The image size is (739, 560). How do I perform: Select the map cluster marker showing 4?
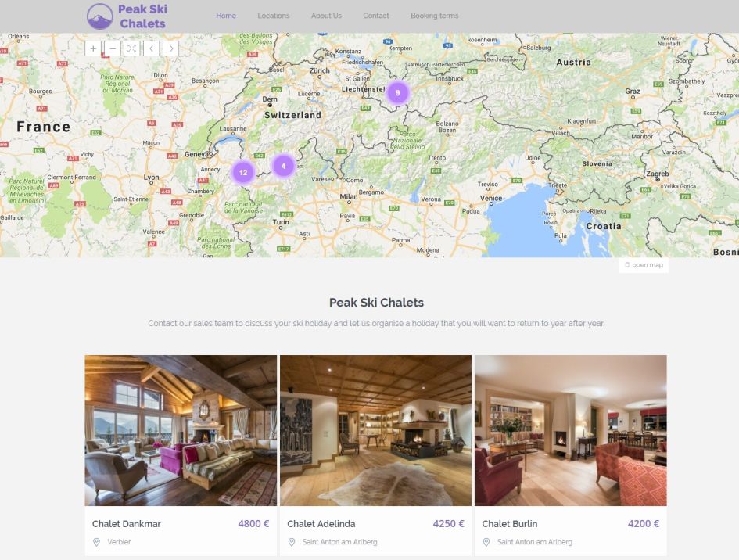(x=283, y=166)
